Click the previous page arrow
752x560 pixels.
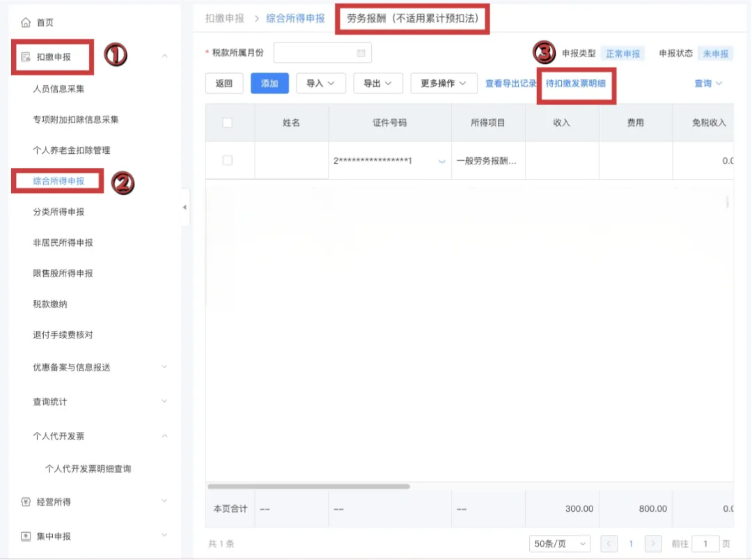[609, 543]
